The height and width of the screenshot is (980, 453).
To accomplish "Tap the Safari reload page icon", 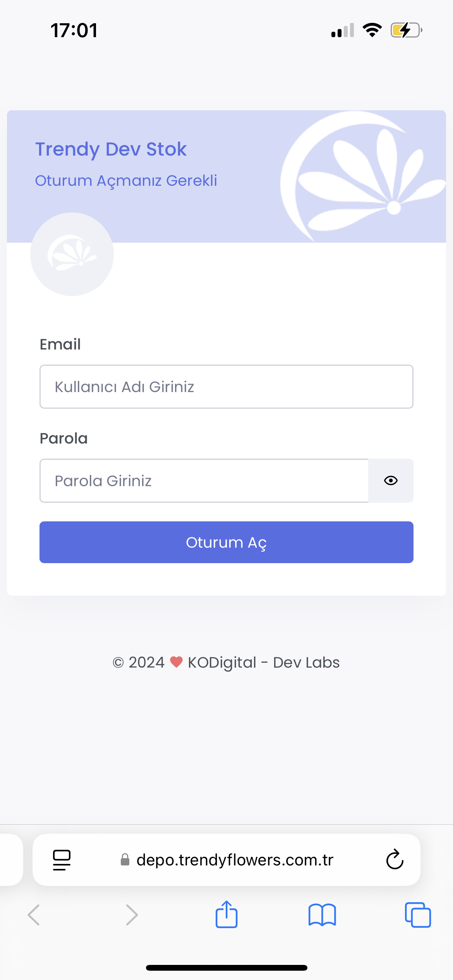I will (x=395, y=860).
